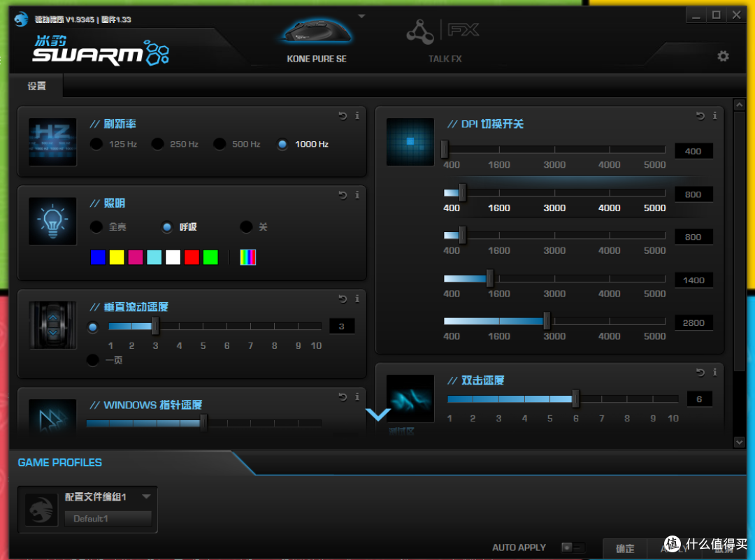Click the Windows pointer cursor thumbnail
This screenshot has width=755, height=560.
(52, 418)
